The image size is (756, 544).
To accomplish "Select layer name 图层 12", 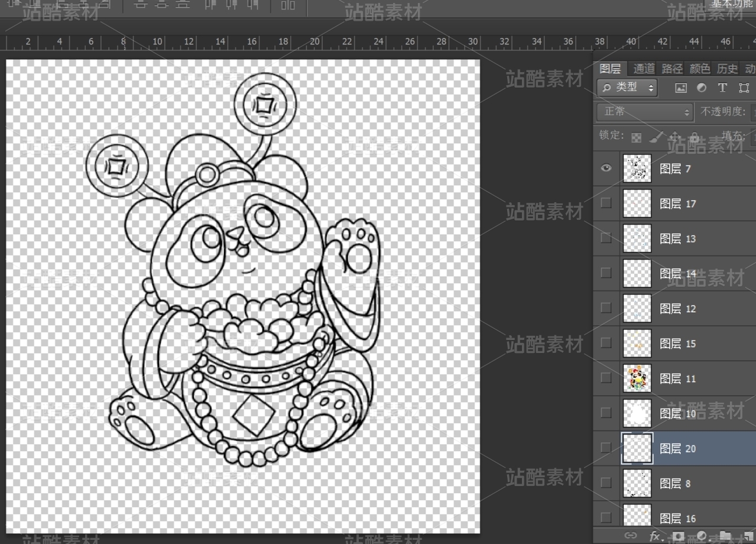I will 678,308.
